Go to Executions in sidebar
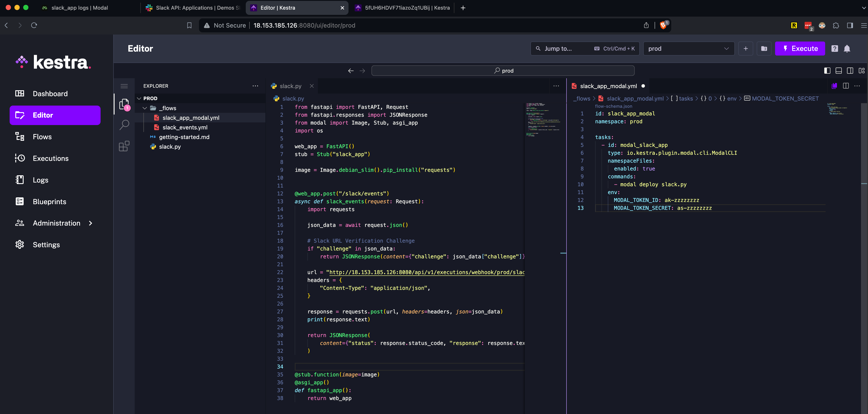Viewport: 868px width, 414px height. [x=51, y=158]
